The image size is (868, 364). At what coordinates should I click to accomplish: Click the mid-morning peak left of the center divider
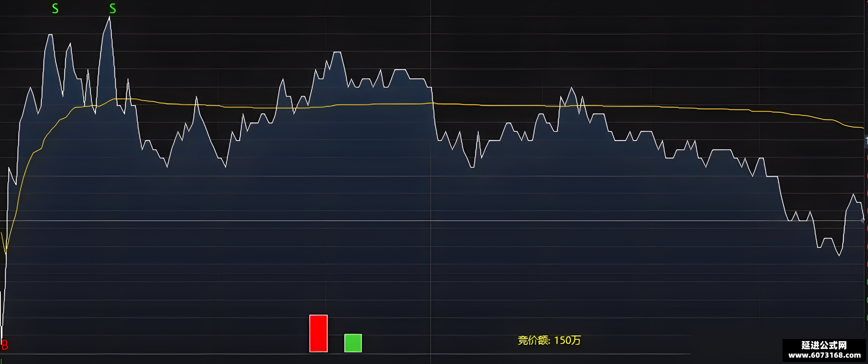(337, 53)
